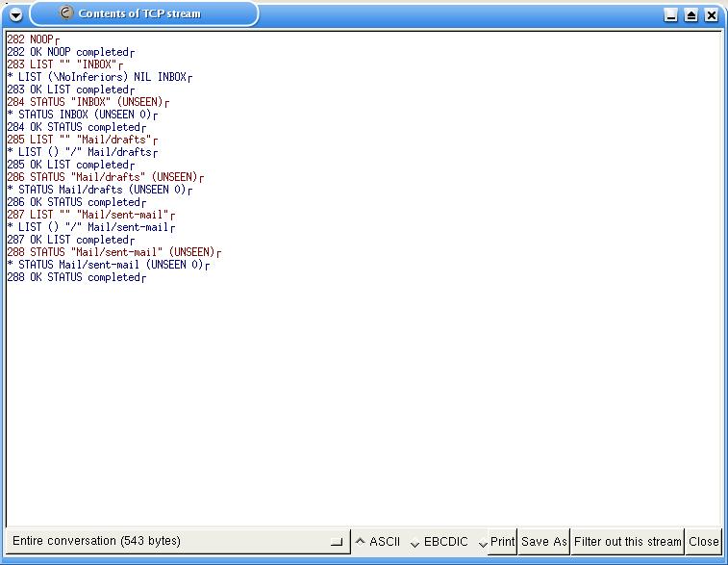Viewport: 728px width, 565px height.
Task: Click the 284 STATUS "INBOX" (UNSEEN) line
Action: [85, 102]
